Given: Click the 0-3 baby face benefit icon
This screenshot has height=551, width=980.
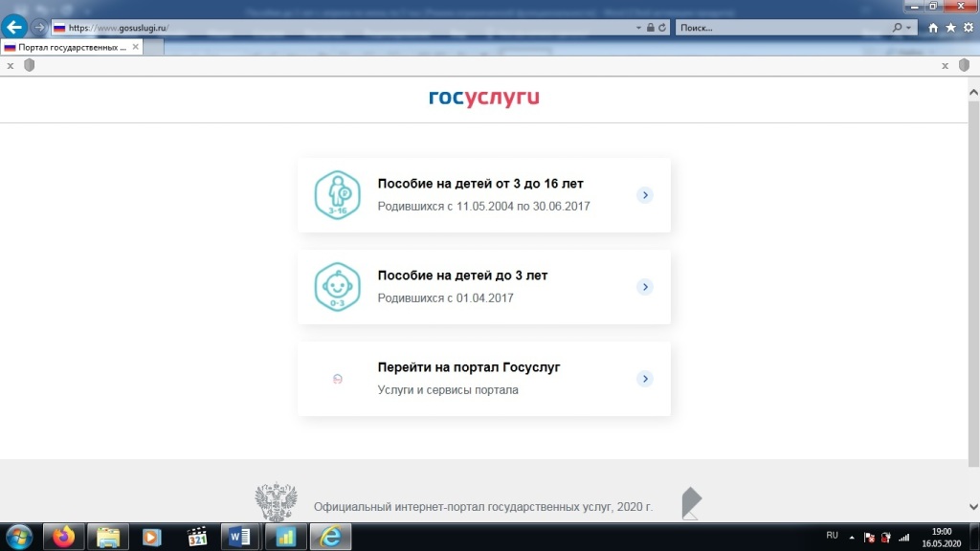Looking at the screenshot, I should click(337, 287).
